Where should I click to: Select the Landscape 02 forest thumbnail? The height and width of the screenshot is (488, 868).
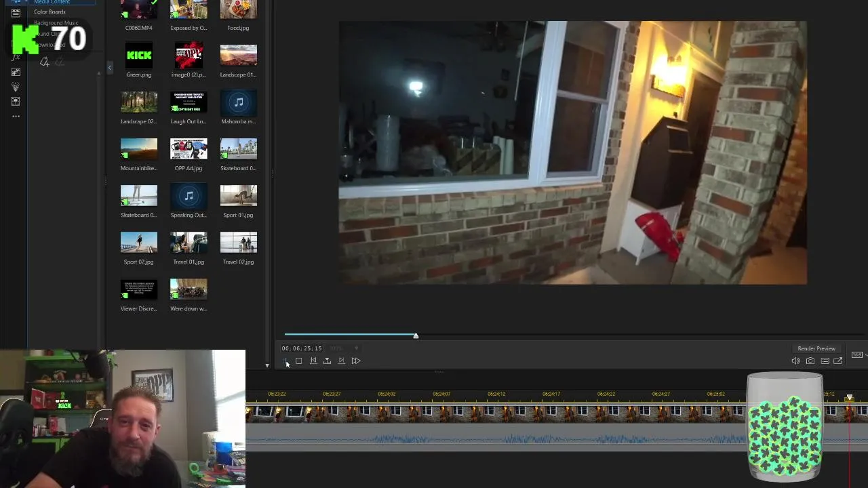pyautogui.click(x=138, y=102)
